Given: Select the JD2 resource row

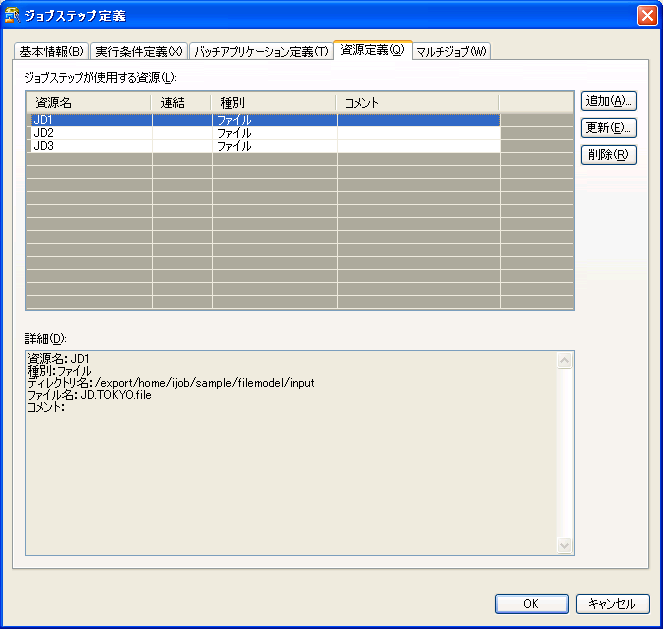Looking at the screenshot, I should tap(266, 133).
